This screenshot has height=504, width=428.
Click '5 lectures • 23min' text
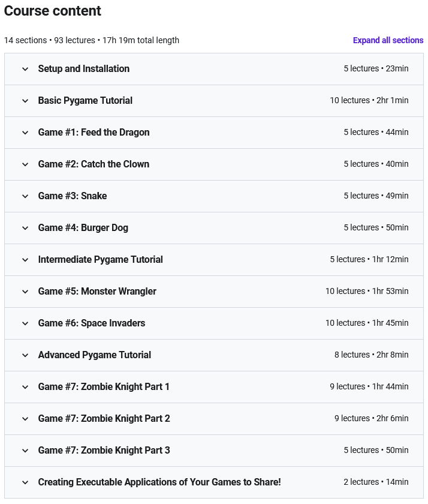point(376,68)
